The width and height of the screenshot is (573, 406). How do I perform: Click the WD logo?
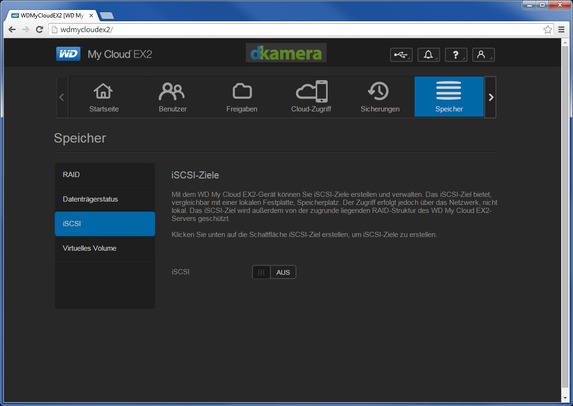[68, 54]
